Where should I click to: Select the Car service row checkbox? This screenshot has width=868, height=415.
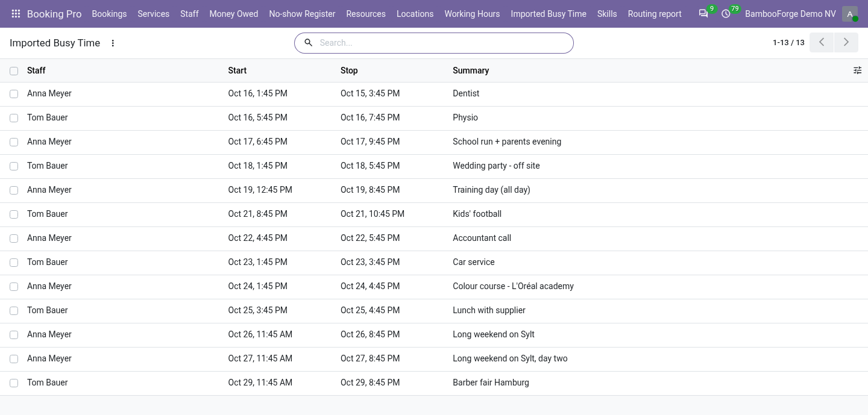[14, 263]
